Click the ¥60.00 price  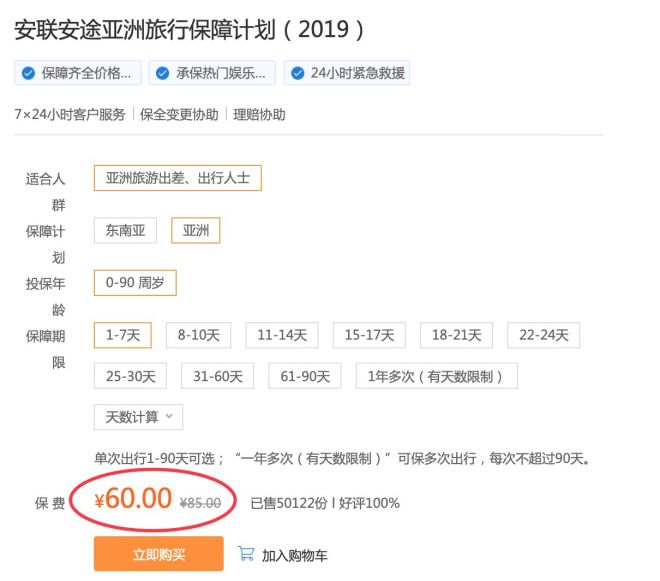[133, 499]
